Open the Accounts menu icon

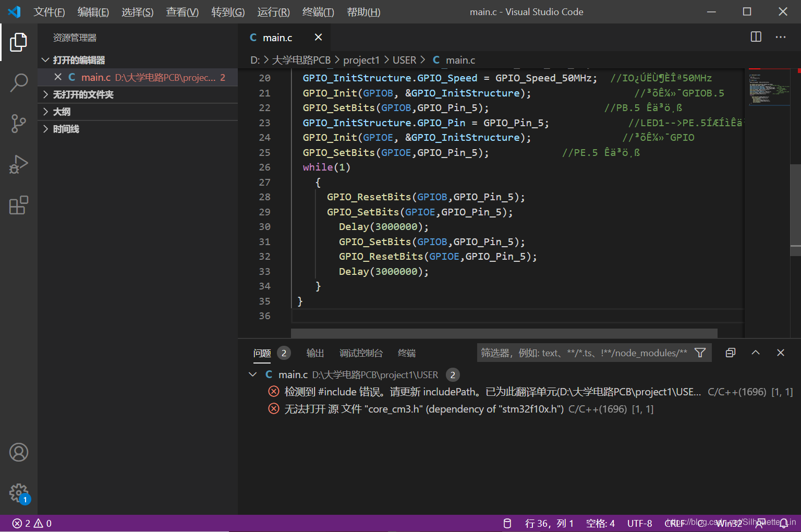19,452
